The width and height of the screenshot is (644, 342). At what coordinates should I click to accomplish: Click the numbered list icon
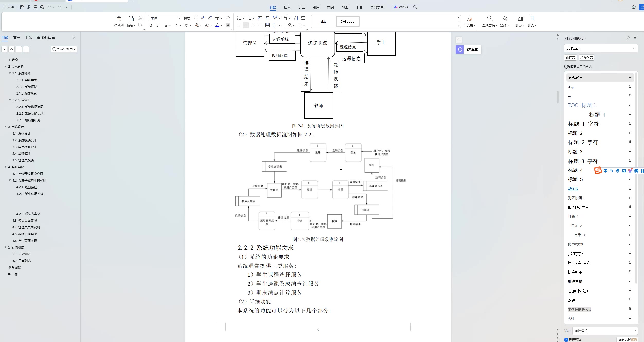tap(249, 18)
